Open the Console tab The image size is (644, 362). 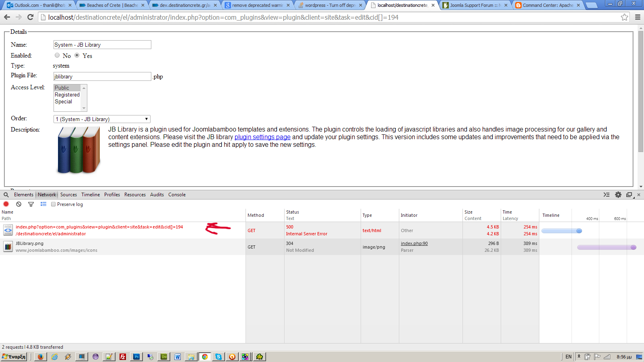(x=177, y=195)
